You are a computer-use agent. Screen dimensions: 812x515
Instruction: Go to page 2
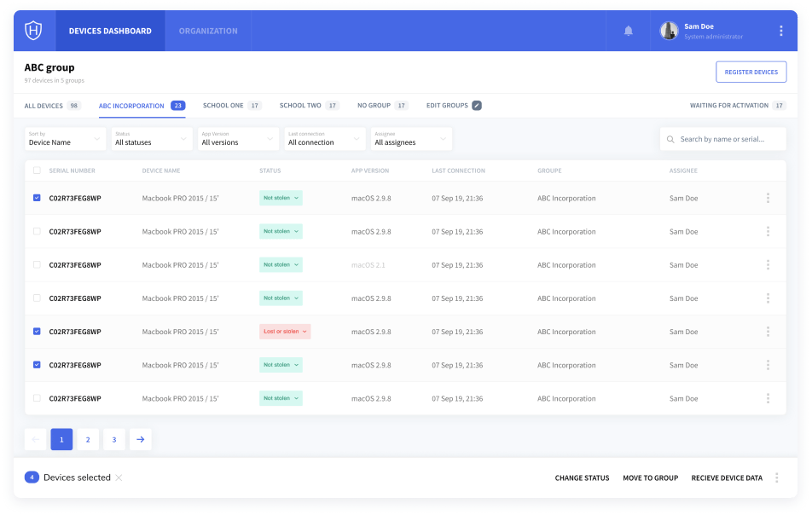click(88, 439)
